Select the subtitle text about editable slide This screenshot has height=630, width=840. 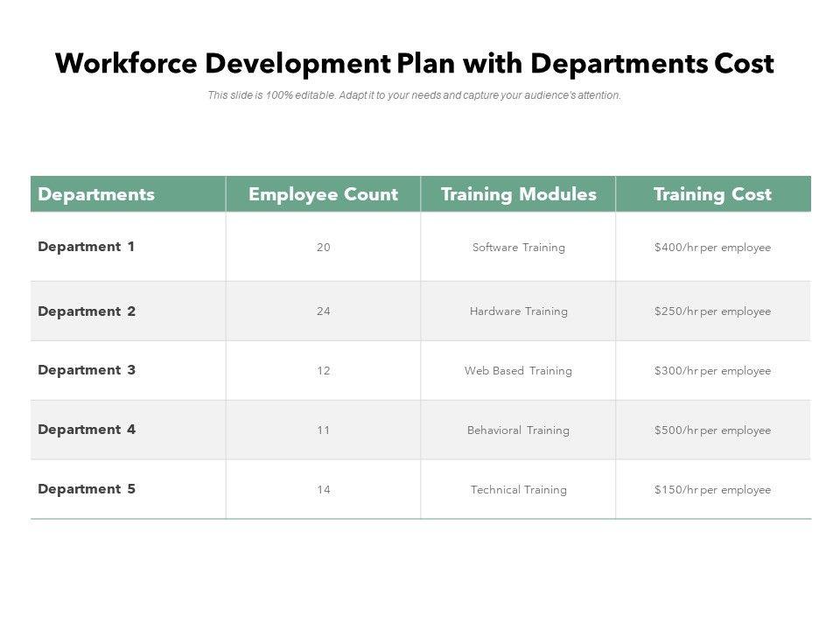pos(414,95)
